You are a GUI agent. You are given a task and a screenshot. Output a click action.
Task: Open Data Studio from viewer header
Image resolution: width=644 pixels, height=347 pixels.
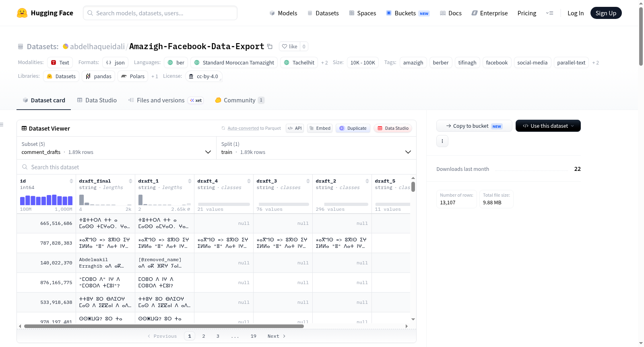pos(393,128)
